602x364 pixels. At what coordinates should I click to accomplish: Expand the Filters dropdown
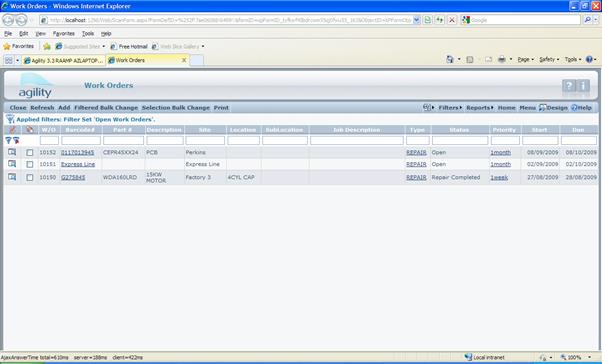(450, 108)
